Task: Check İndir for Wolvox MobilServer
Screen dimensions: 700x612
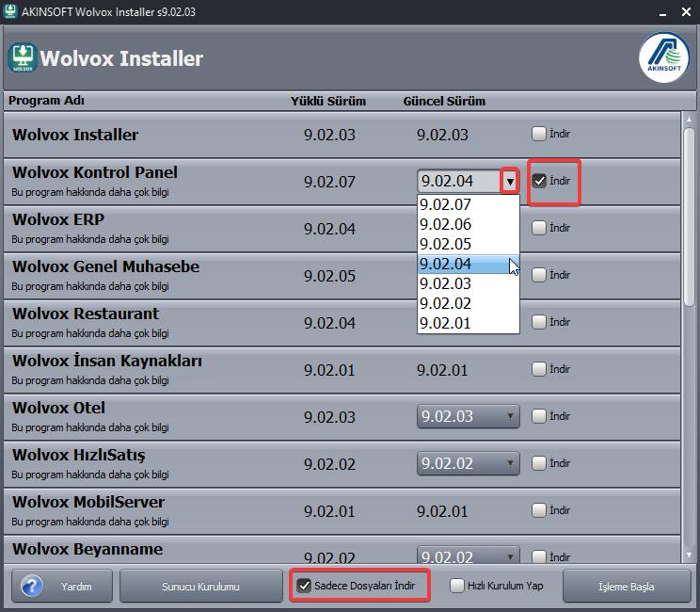Action: tap(539, 510)
